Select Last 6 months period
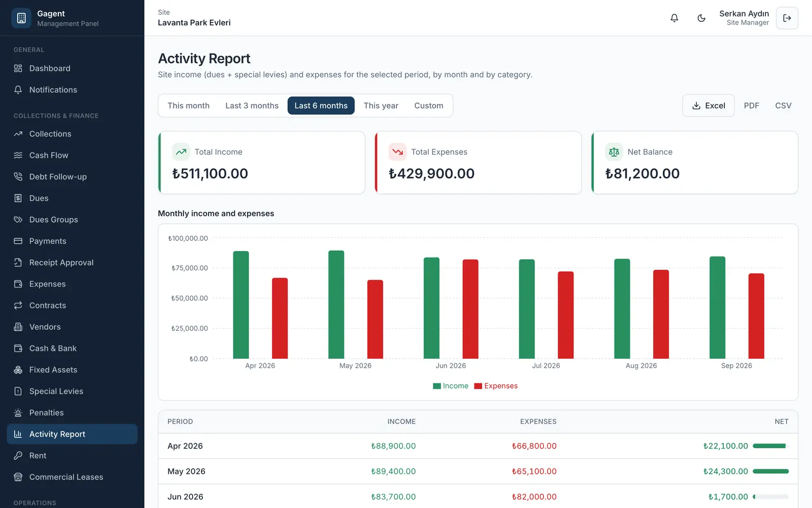The image size is (812, 508). click(321, 106)
